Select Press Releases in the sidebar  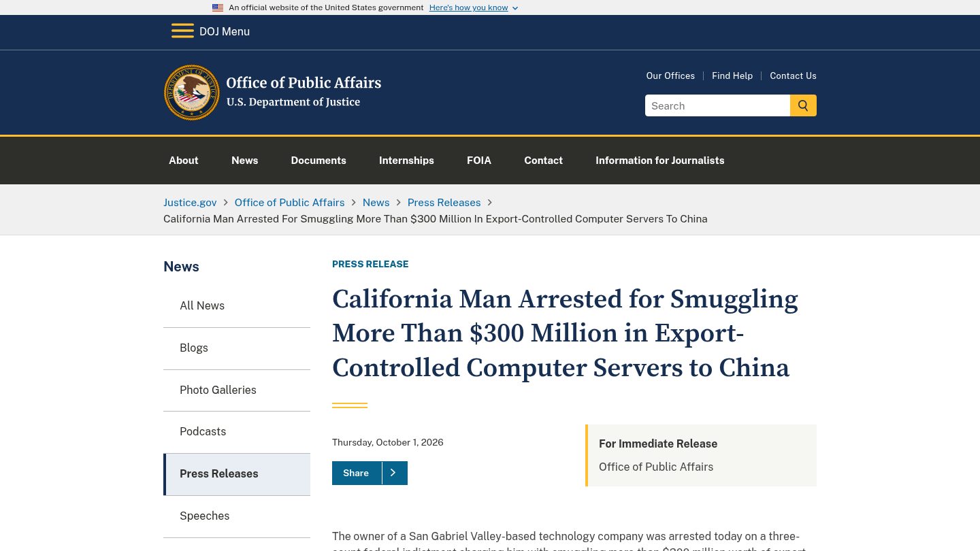[x=237, y=474]
